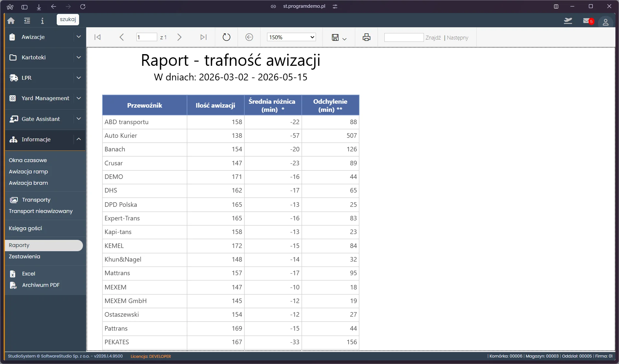This screenshot has width=619, height=364.
Task: Open the user profile icon
Action: [x=605, y=22]
